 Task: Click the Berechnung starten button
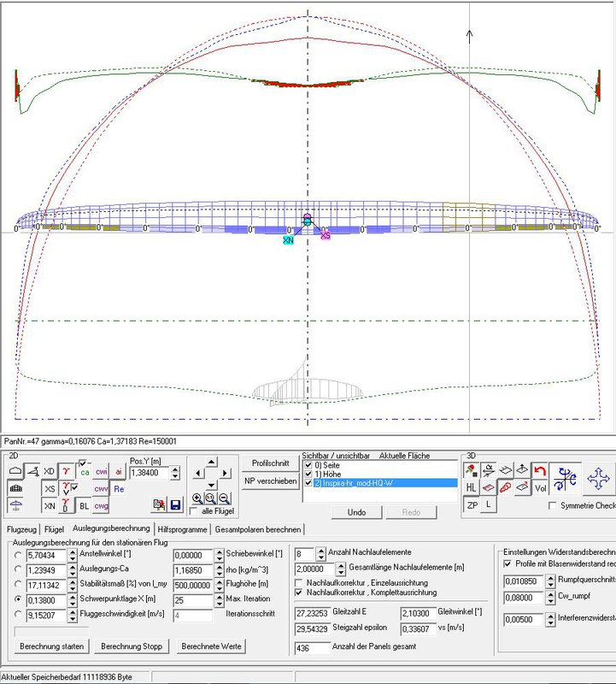coord(52,646)
